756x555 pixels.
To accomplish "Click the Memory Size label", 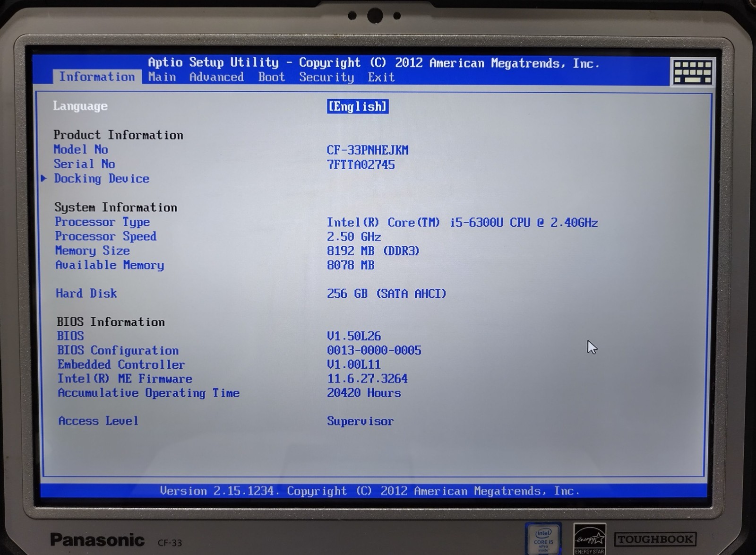I will [x=93, y=251].
